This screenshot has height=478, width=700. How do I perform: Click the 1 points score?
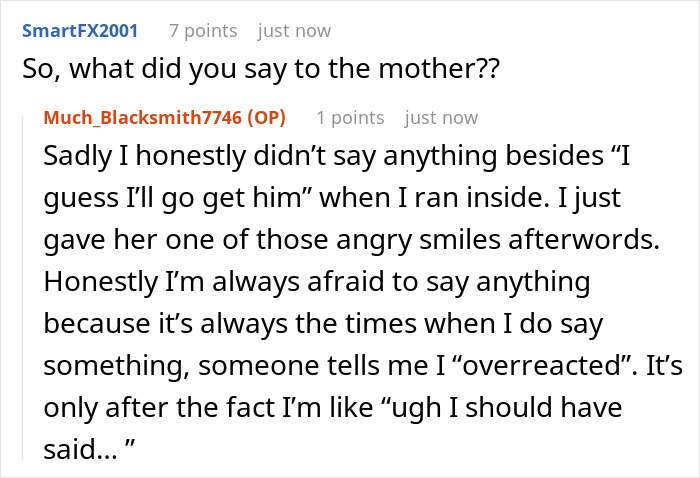point(349,118)
